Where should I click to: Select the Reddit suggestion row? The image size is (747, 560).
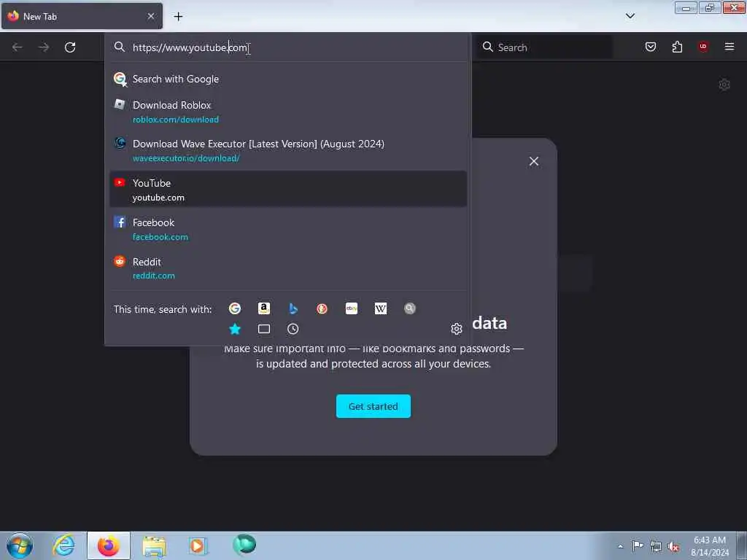(287, 268)
